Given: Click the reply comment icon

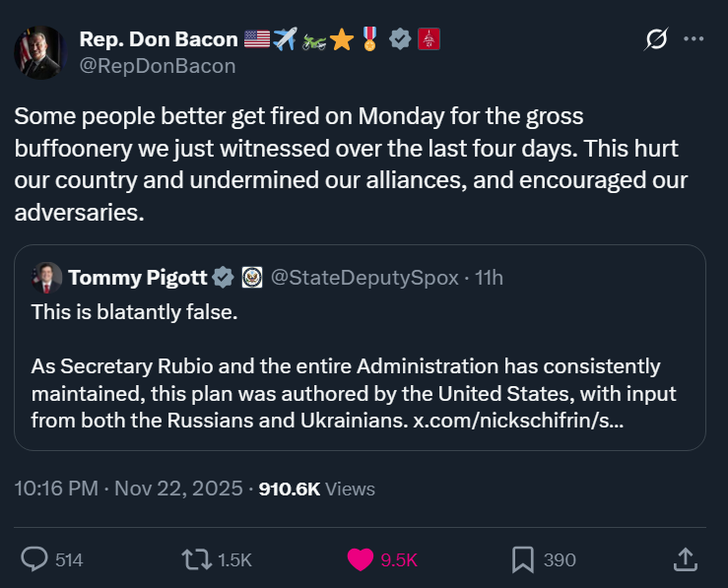Looking at the screenshot, I should click(x=34, y=559).
